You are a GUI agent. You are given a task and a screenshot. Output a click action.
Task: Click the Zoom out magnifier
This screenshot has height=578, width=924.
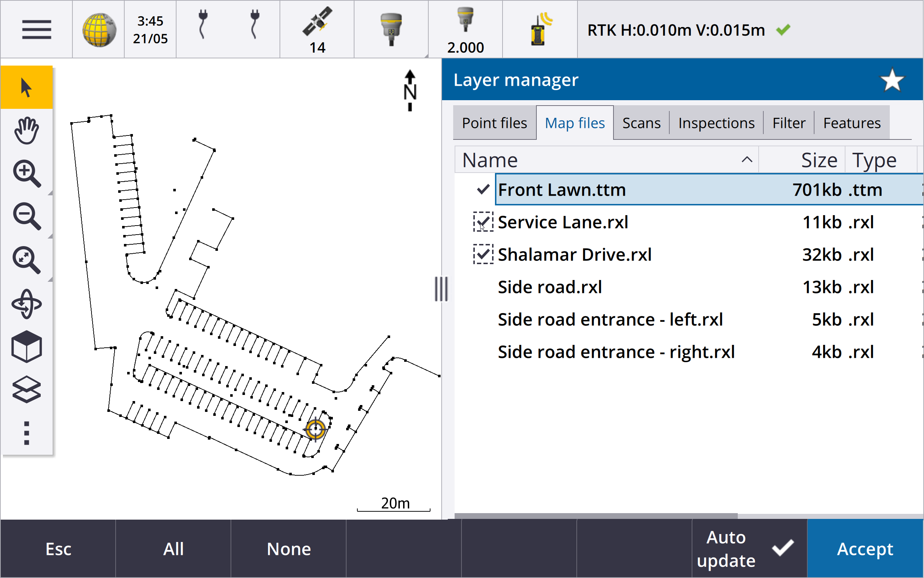click(26, 216)
